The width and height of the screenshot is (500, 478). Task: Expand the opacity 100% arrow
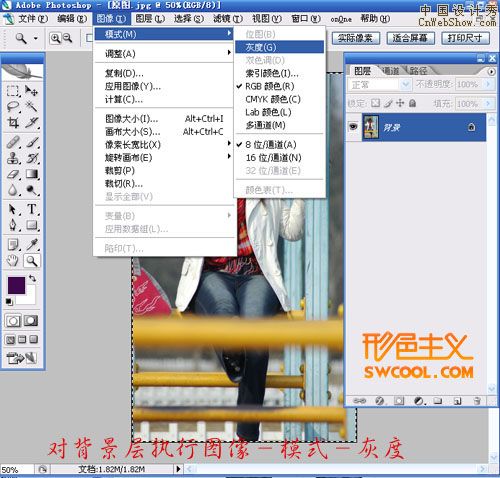pyautogui.click(x=488, y=84)
